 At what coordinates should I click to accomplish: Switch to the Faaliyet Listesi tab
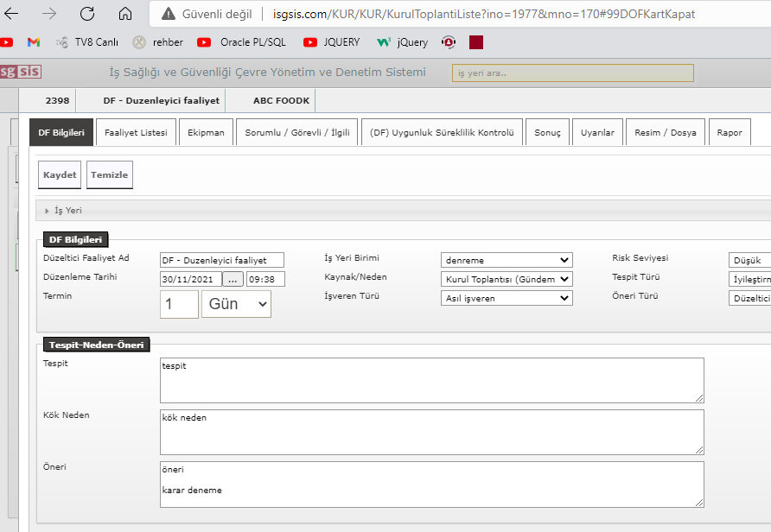136,132
